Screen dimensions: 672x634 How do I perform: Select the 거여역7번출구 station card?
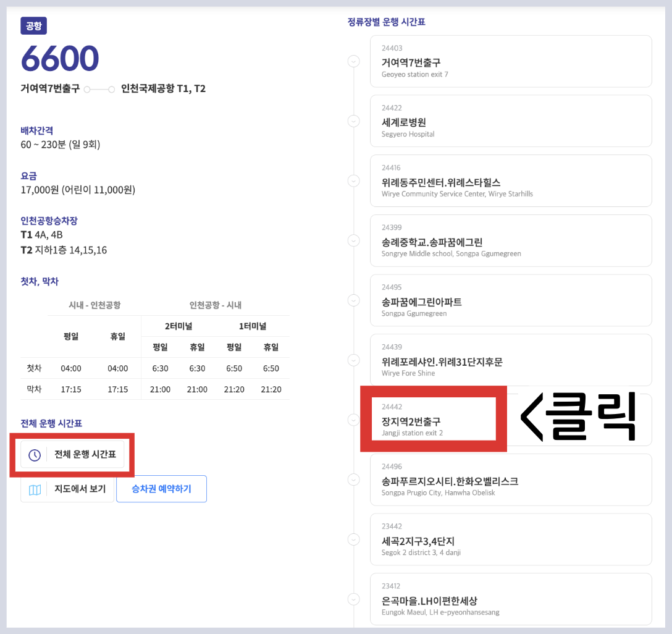coord(511,61)
